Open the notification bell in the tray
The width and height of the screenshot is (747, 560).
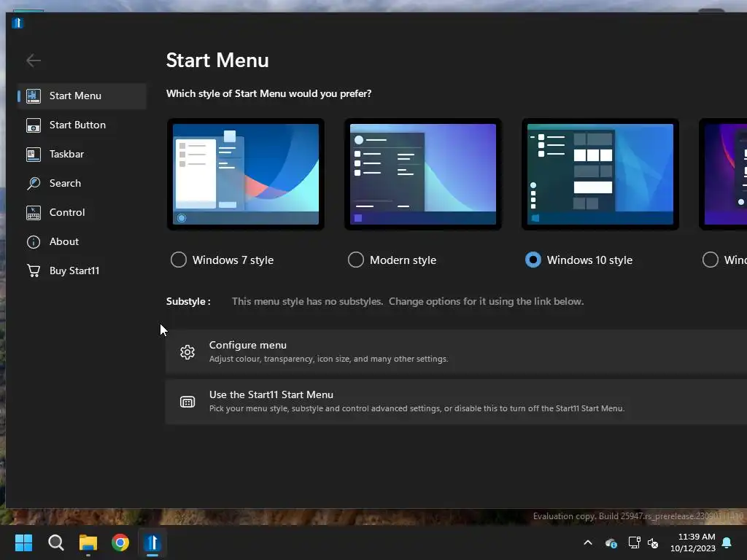pos(727,542)
